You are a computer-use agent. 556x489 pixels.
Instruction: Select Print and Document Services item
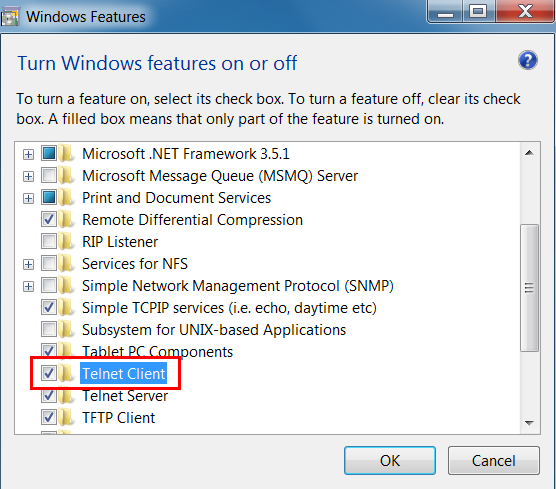point(176,198)
